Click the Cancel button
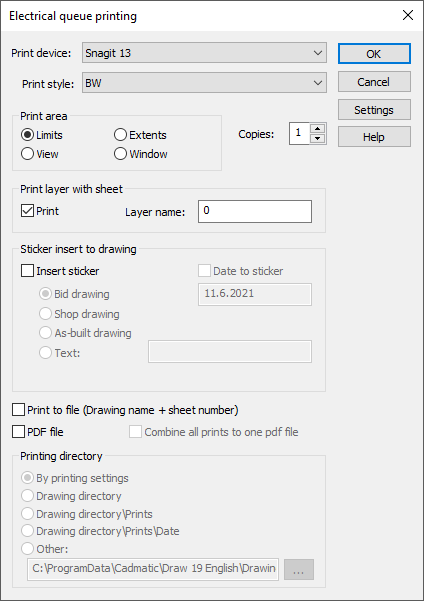The image size is (424, 601). coord(374,82)
